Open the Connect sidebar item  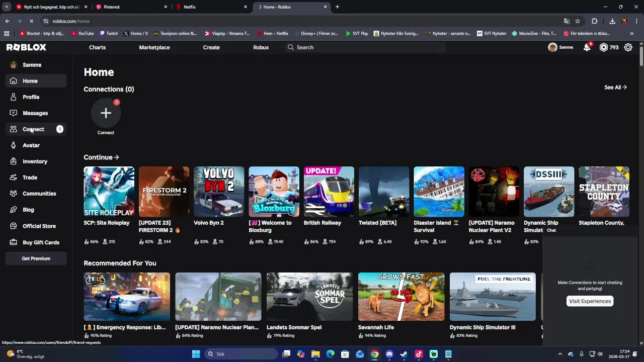[x=36, y=129]
